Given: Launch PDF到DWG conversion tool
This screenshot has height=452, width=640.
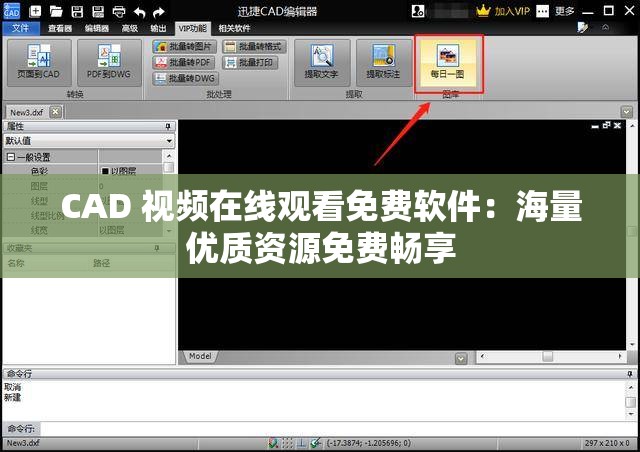Looking at the screenshot, I should click(x=109, y=62).
